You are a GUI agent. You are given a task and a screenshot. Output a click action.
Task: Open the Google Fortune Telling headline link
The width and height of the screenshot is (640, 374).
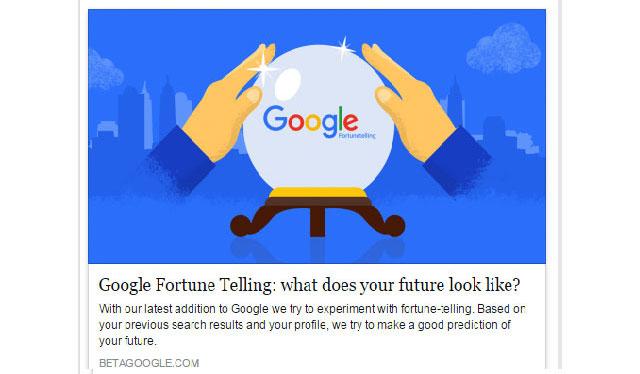(x=309, y=285)
